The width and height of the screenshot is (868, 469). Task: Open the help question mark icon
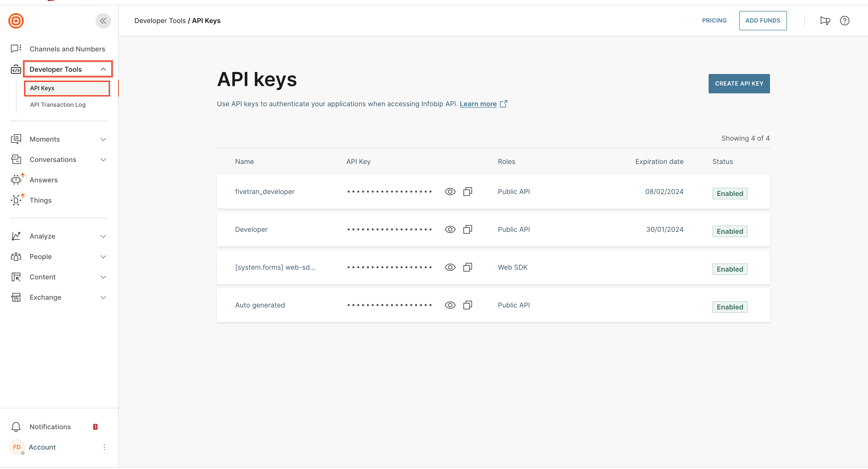pos(844,21)
